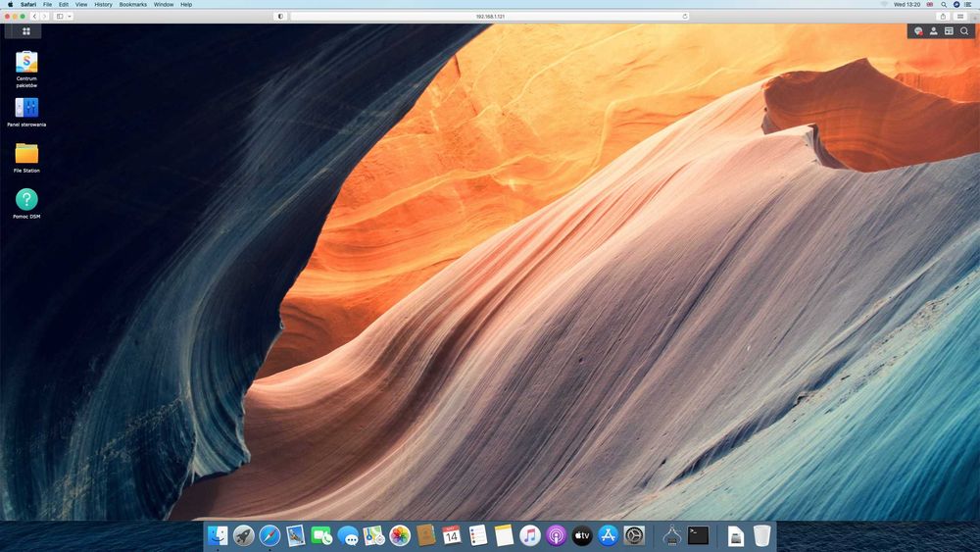The height and width of the screenshot is (552, 980).
Task: Open Maps in the Dock
Action: (x=373, y=535)
